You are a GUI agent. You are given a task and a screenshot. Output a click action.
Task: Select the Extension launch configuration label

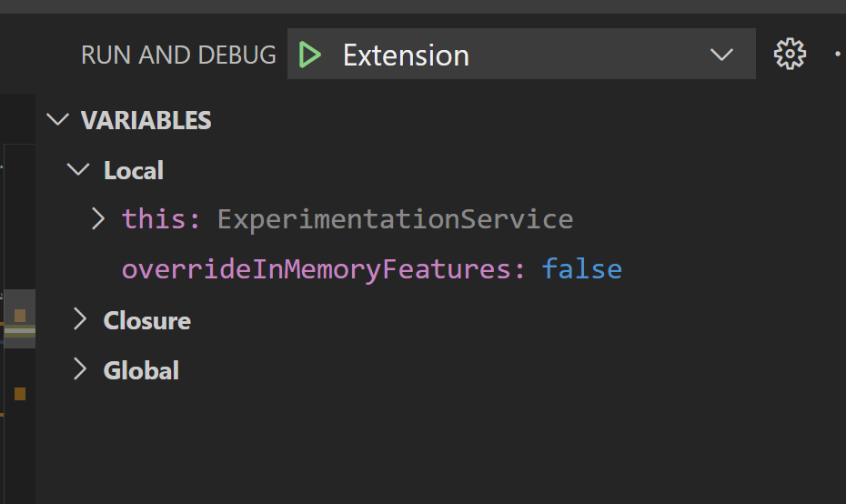click(x=406, y=55)
